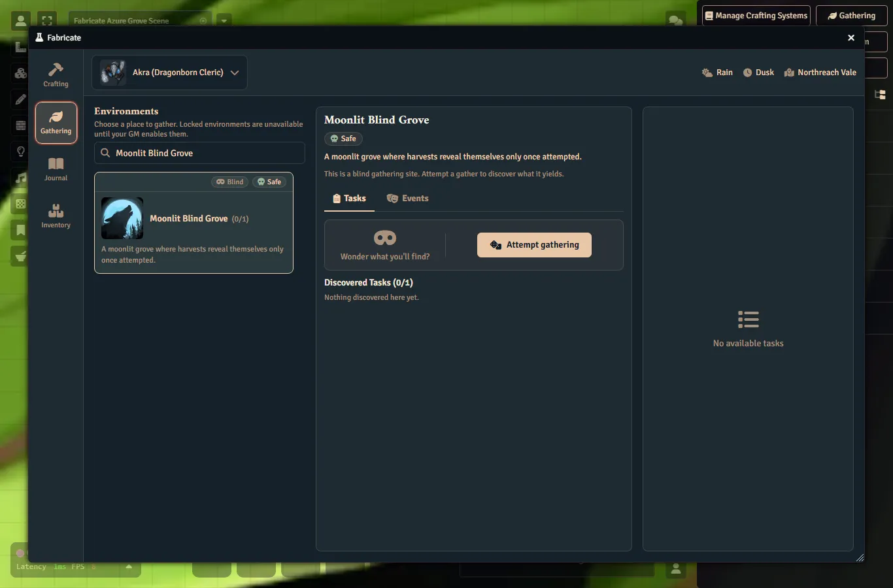Expand the latency panel arrow
Viewport: 893px width, 588px height.
129,567
